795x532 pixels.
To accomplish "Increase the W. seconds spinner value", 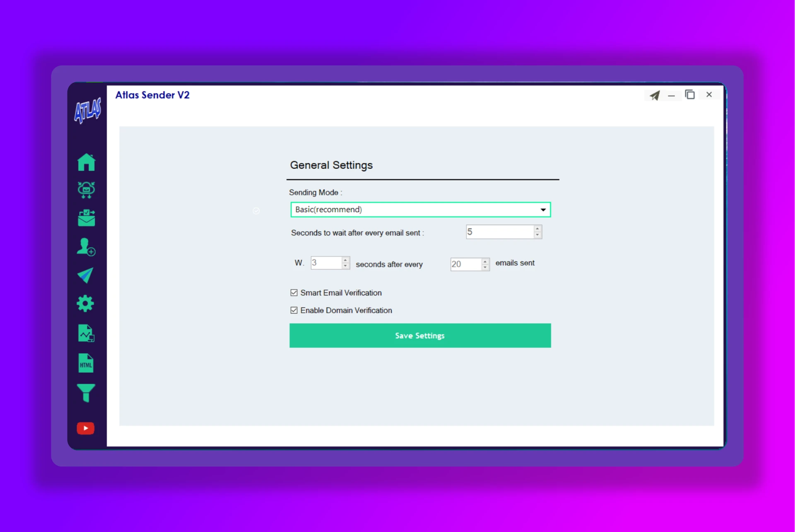I will pyautogui.click(x=345, y=260).
